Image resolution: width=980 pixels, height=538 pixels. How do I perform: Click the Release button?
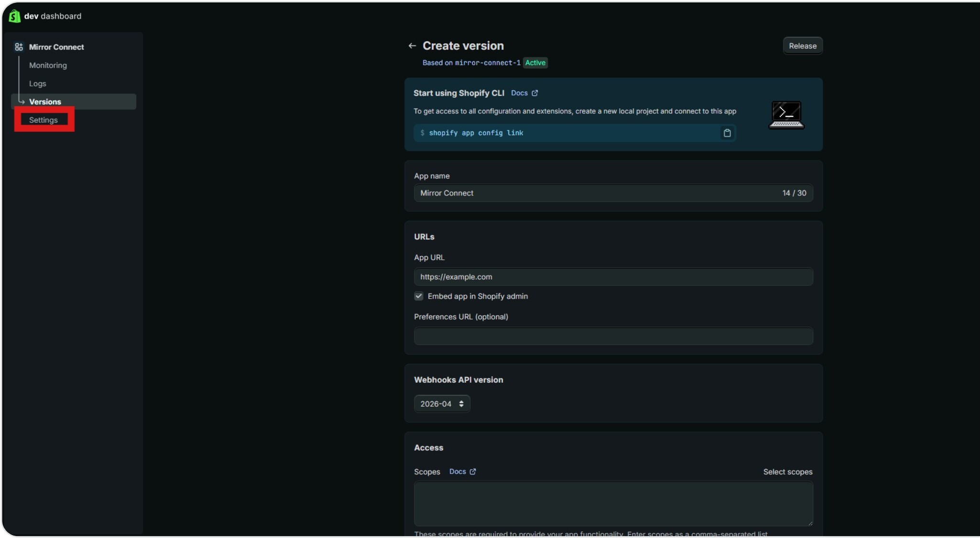802,46
